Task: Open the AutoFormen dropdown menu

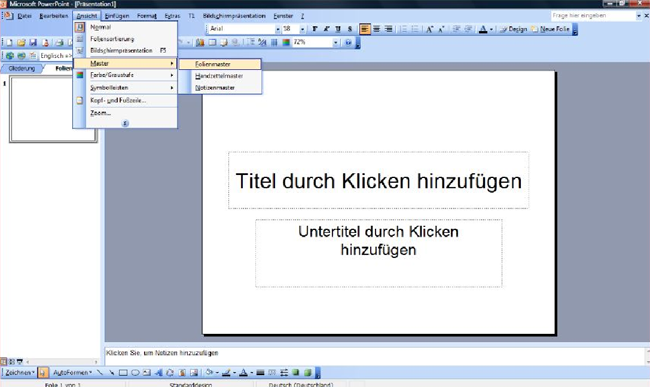Action: click(x=73, y=372)
